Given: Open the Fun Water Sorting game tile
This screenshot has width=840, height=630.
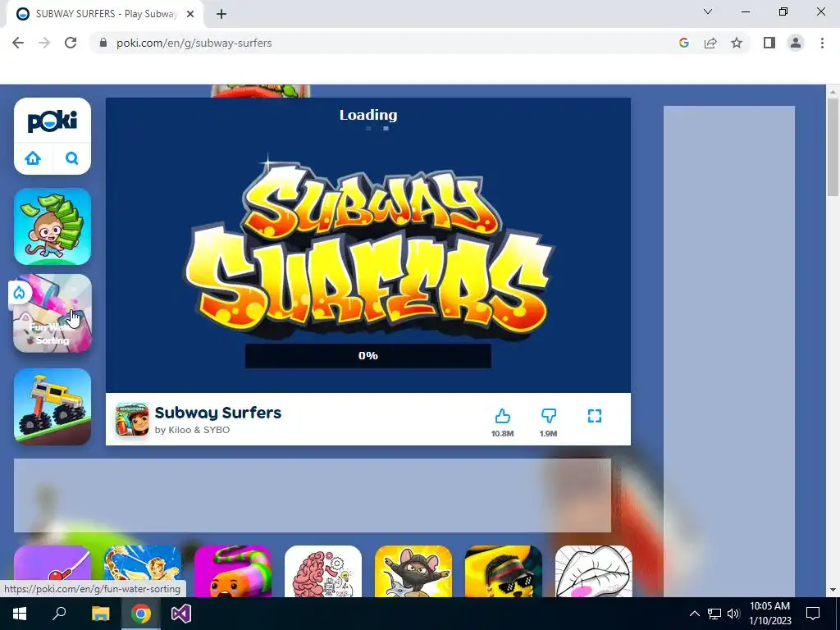Looking at the screenshot, I should click(52, 313).
